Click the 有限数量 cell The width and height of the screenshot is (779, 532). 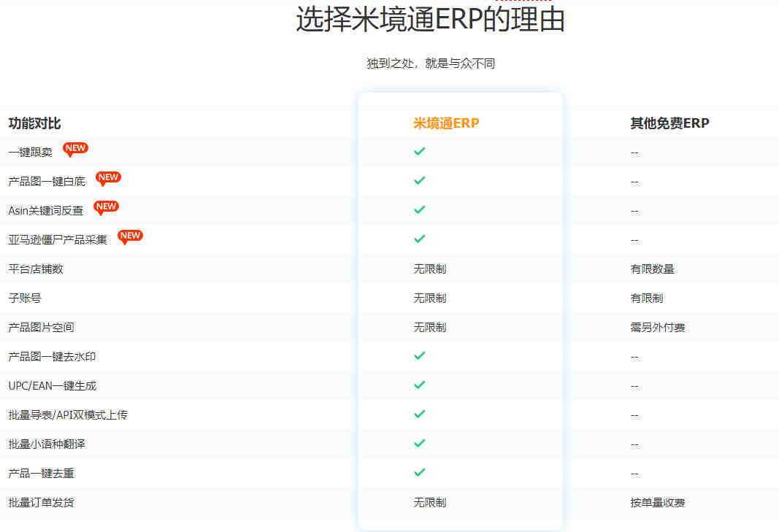click(652, 269)
